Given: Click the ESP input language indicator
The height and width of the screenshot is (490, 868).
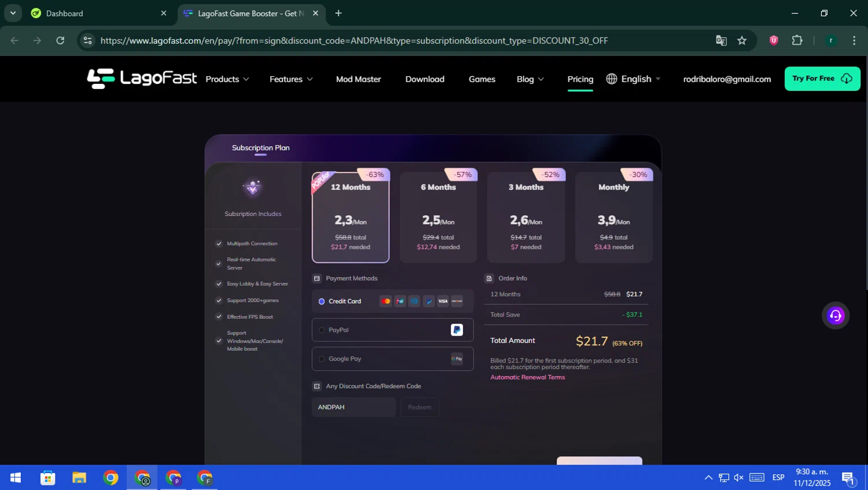Looking at the screenshot, I should coord(778,477).
